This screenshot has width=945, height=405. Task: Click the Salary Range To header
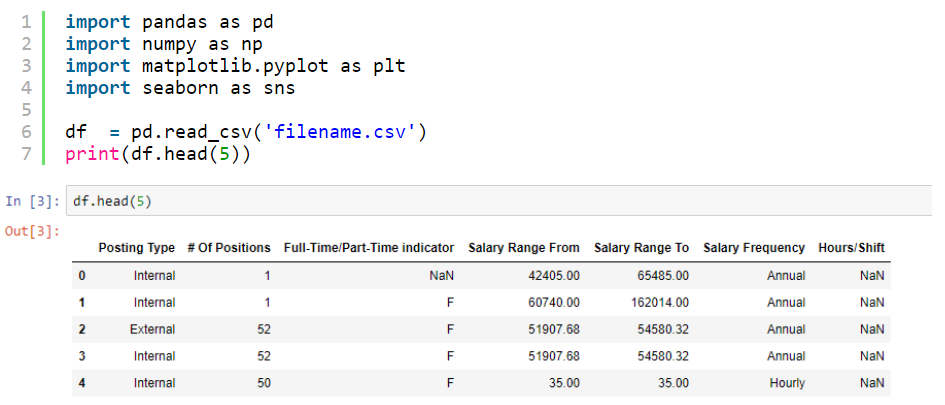[x=641, y=248]
